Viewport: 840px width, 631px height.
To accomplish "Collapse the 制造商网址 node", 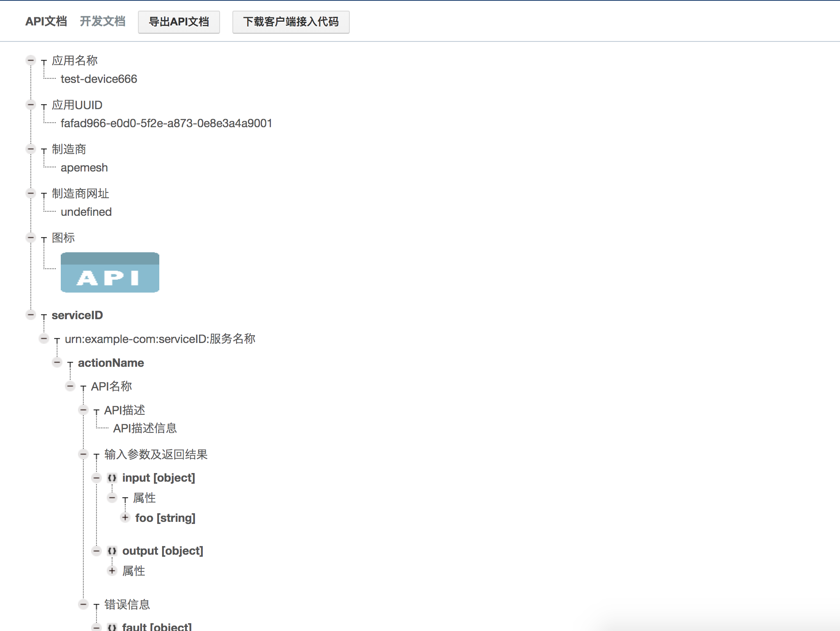I will (31, 193).
